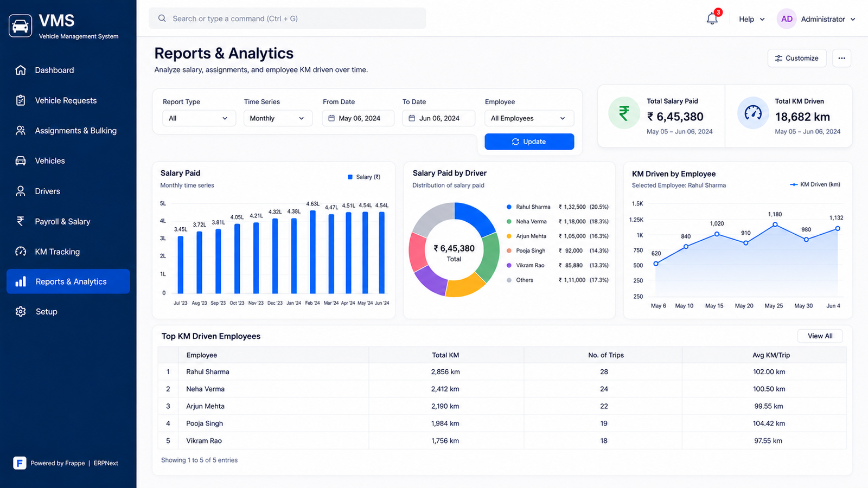Click the Payroll & Salary rupee icon
Image resolution: width=868 pixels, height=488 pixels.
21,221
